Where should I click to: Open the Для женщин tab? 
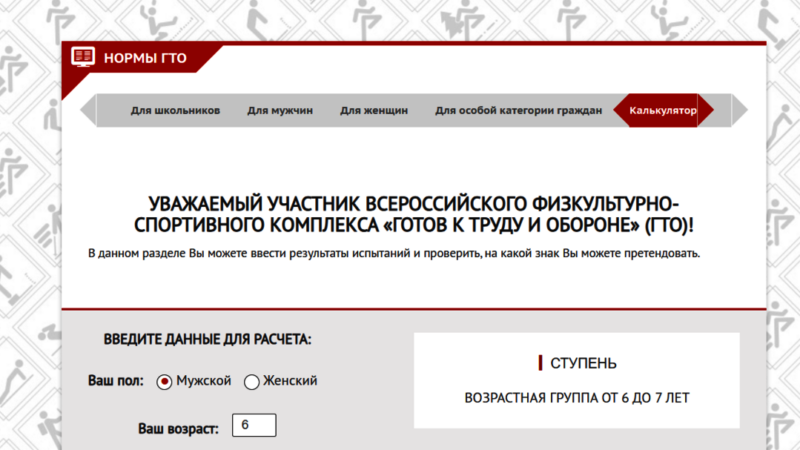click(374, 110)
